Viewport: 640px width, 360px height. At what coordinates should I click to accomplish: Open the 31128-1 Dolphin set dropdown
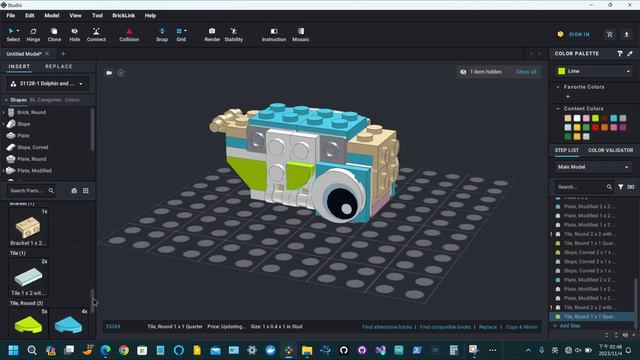click(x=48, y=84)
